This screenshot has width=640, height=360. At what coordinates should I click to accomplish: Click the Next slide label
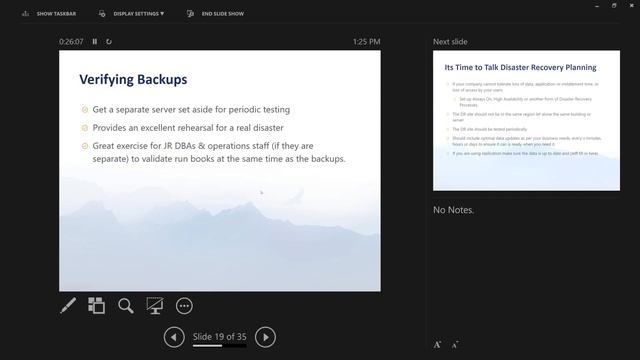click(450, 42)
